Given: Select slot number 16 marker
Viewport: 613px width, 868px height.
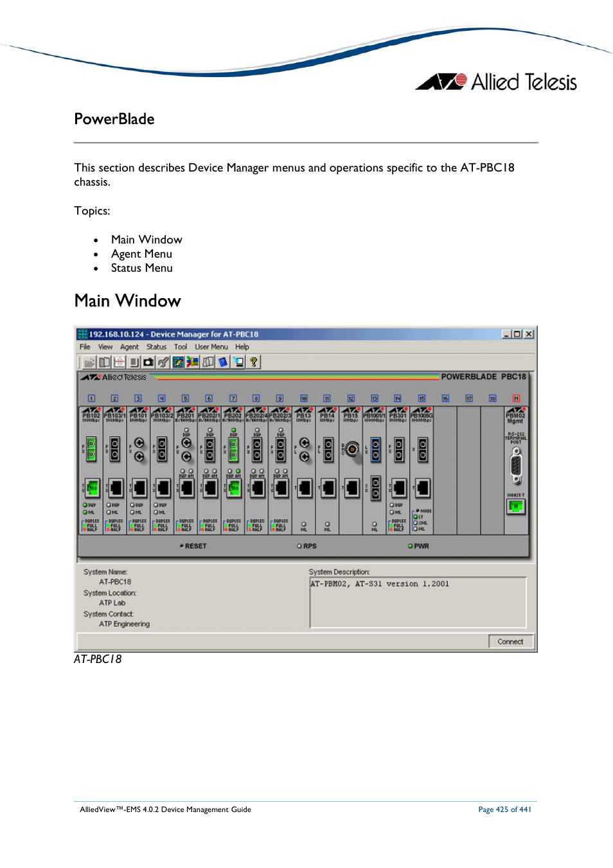Looking at the screenshot, I should (x=445, y=399).
